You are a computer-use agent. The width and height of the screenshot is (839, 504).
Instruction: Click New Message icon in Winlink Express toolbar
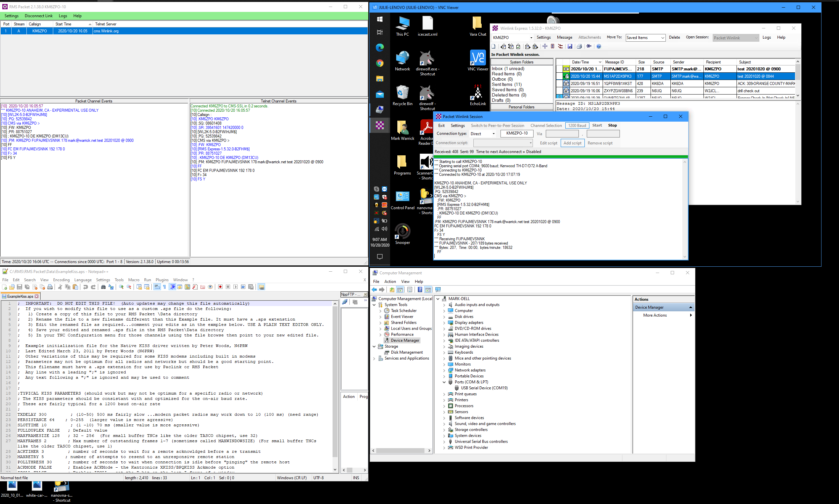coord(494,47)
